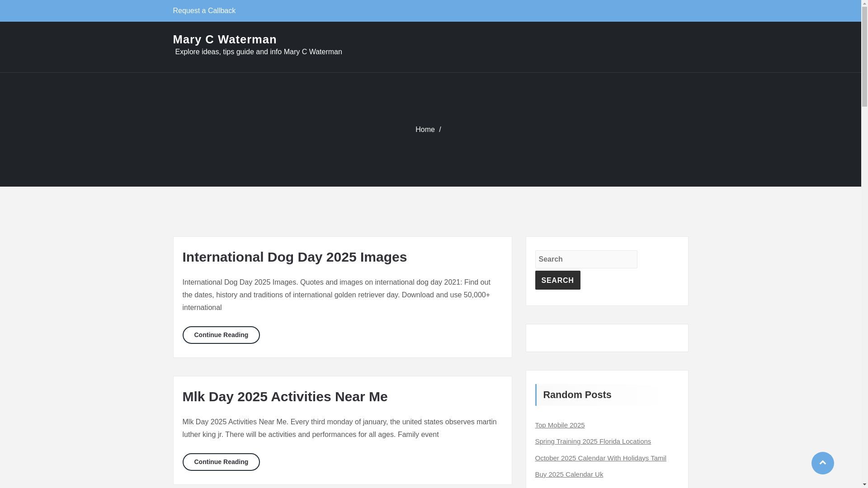Open Top Mobile 2025 random post
The width and height of the screenshot is (868, 488).
[560, 425]
